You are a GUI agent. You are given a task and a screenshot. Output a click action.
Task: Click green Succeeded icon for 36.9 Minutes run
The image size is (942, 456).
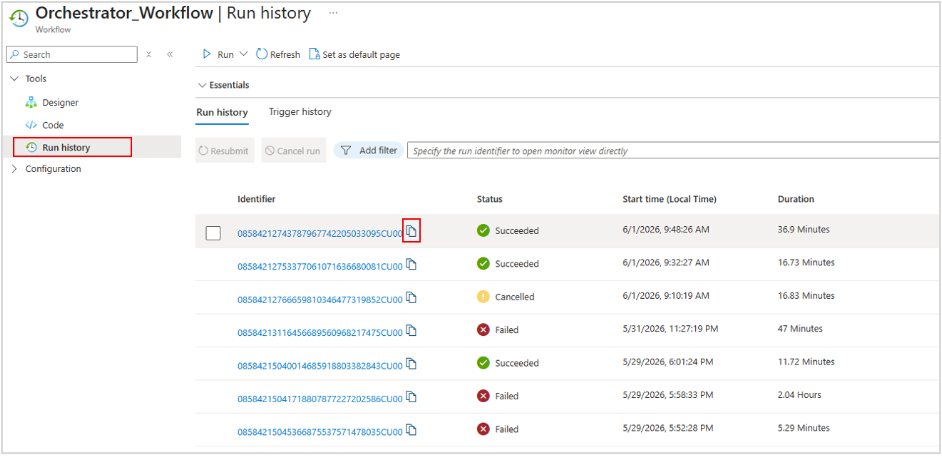coord(483,230)
